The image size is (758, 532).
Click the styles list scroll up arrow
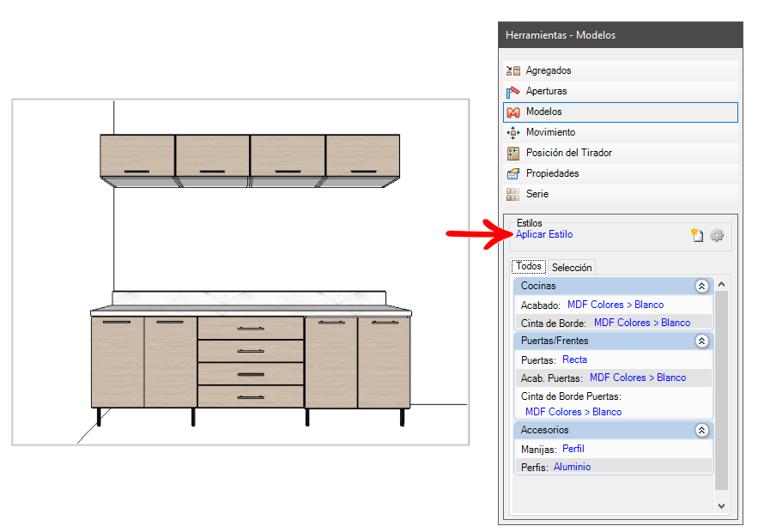point(721,285)
